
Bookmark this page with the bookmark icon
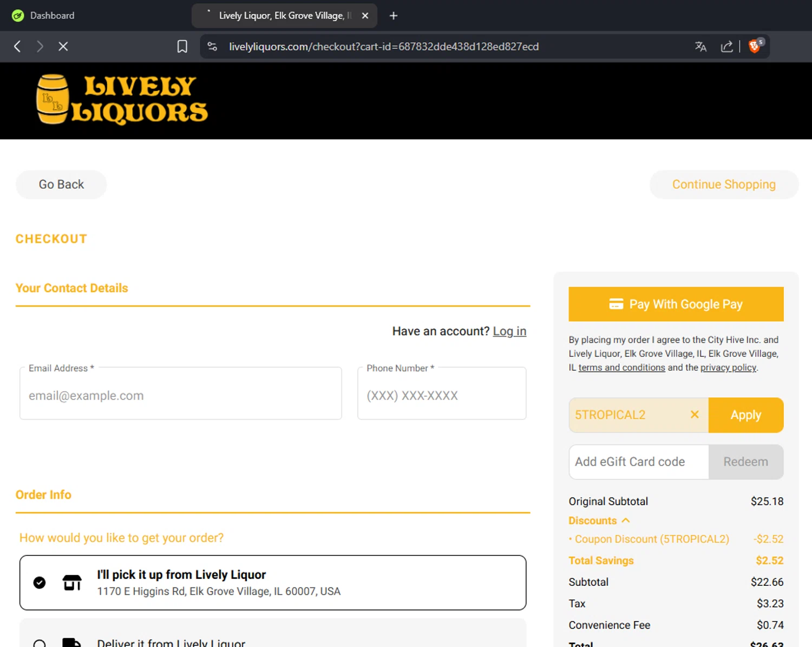coord(182,47)
